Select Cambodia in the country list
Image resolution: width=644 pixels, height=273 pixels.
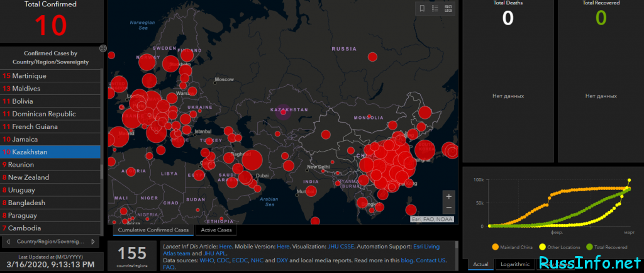[50, 229]
